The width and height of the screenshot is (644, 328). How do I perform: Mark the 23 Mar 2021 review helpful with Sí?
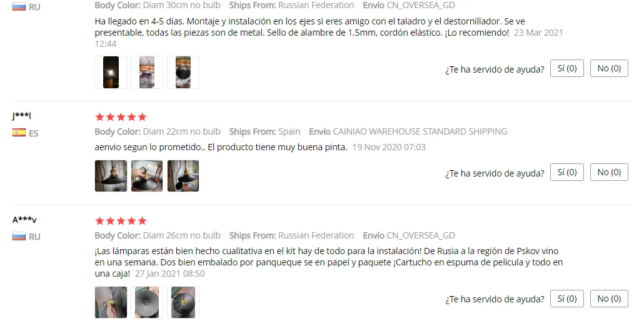pos(567,68)
